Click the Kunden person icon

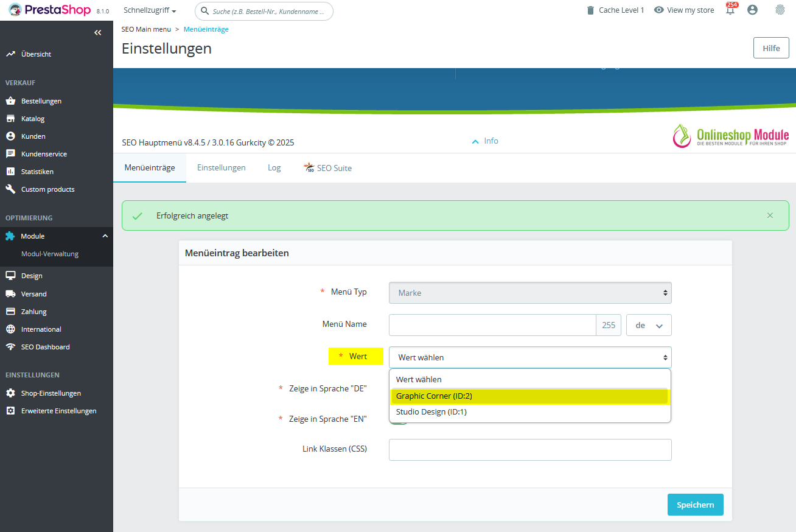(10, 136)
